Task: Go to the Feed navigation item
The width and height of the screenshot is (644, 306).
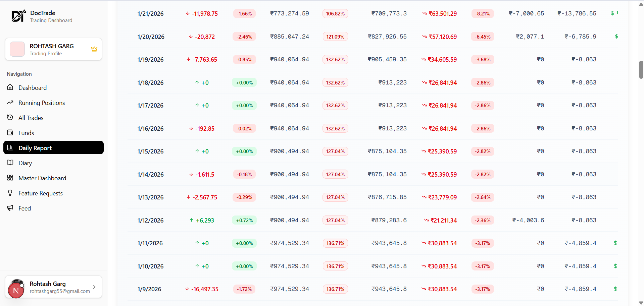Action: pyautogui.click(x=24, y=208)
